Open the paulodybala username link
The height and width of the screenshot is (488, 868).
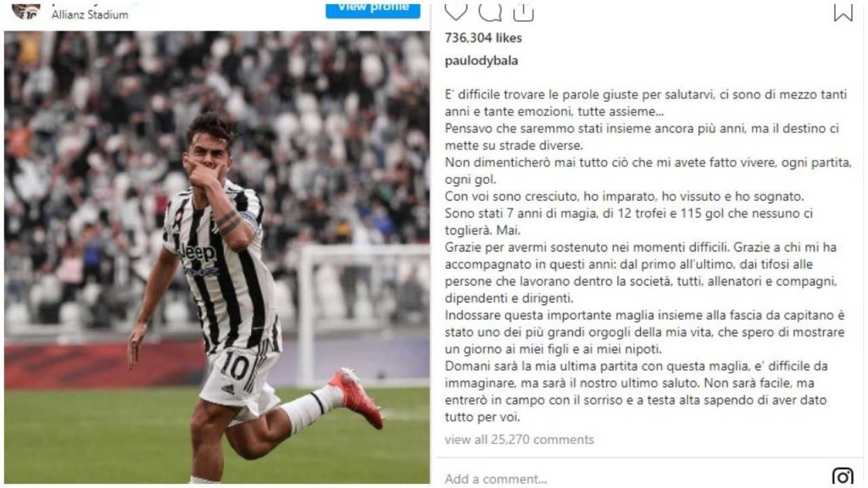tap(481, 60)
